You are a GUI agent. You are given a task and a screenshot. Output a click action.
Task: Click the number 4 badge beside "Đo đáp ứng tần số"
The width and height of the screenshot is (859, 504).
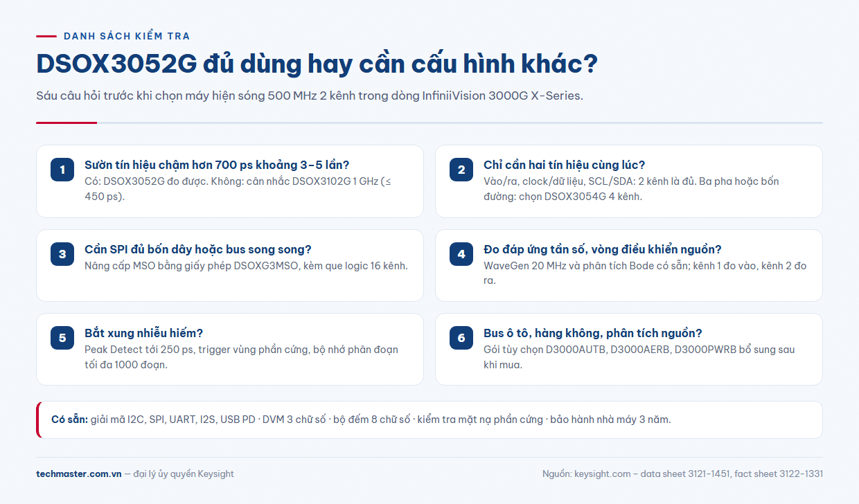point(461,254)
